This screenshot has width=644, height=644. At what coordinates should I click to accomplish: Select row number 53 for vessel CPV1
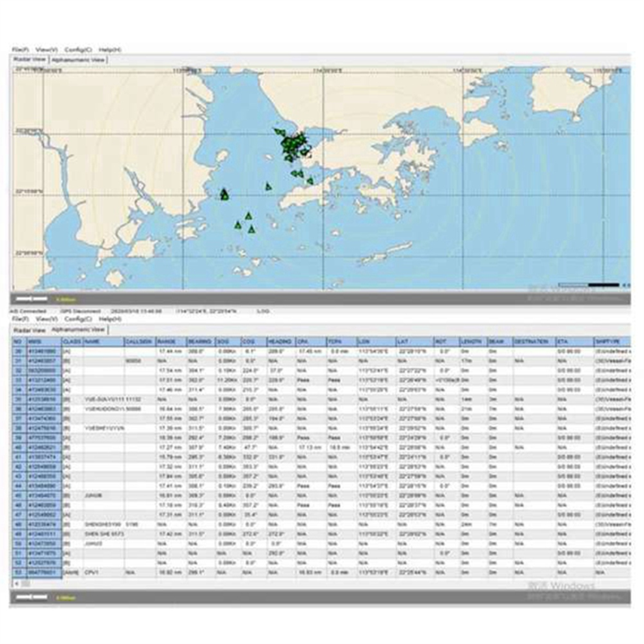[320, 572]
